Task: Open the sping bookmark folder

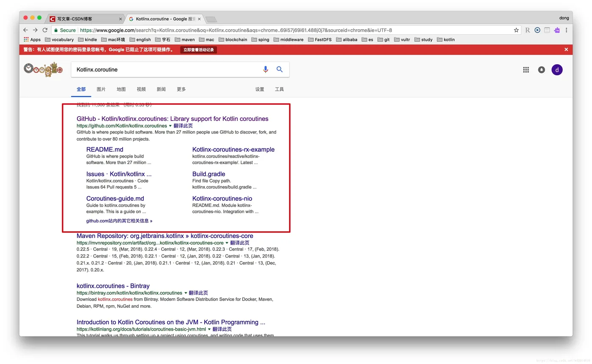Action: tap(260, 39)
